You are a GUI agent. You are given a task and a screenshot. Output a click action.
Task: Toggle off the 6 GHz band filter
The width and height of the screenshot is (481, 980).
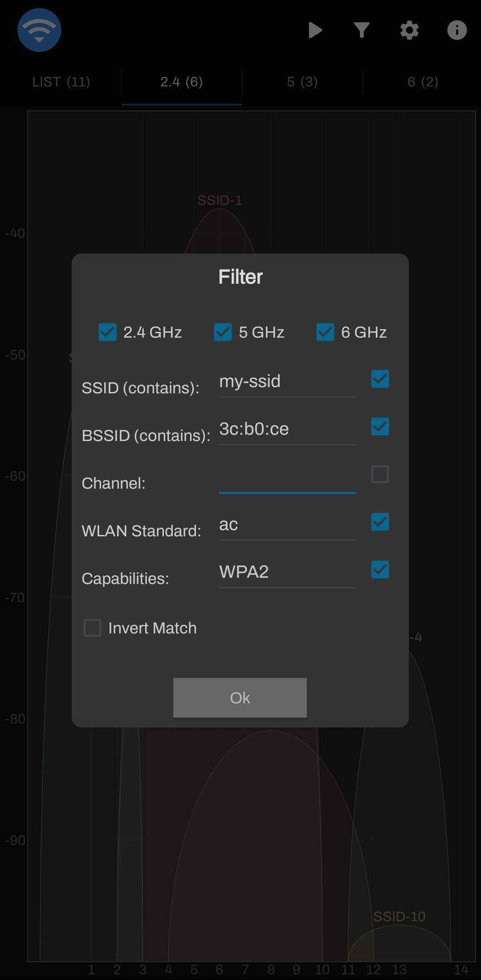[x=324, y=332]
